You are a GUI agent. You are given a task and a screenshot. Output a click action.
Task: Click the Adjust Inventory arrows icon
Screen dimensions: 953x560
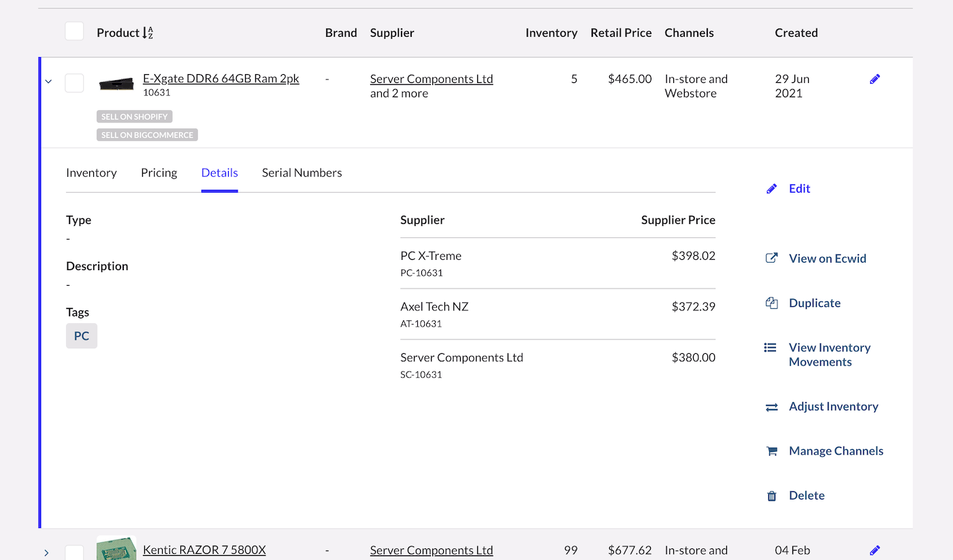point(771,407)
